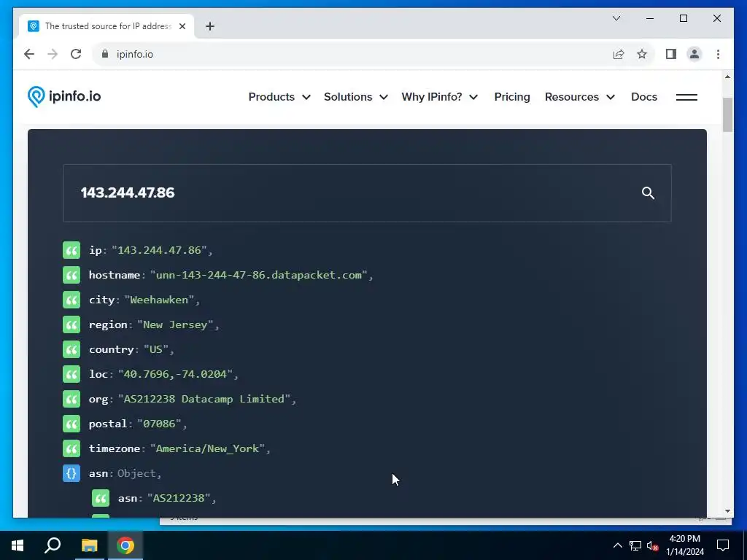This screenshot has width=747, height=560.
Task: Expand the Solutions dropdown
Action: point(355,97)
